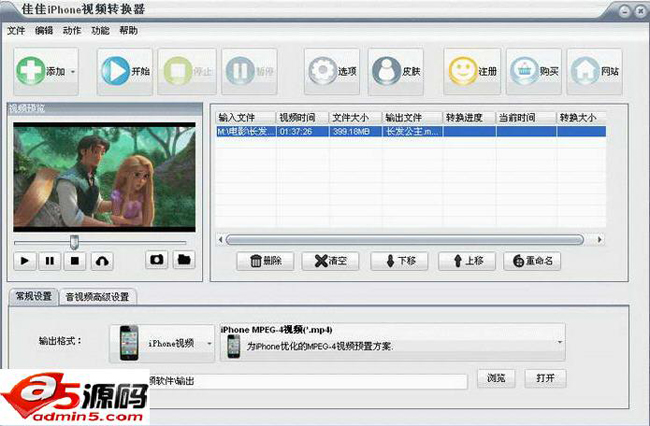Click the scrollbar left arrow
This screenshot has width=650, height=426.
221,240
